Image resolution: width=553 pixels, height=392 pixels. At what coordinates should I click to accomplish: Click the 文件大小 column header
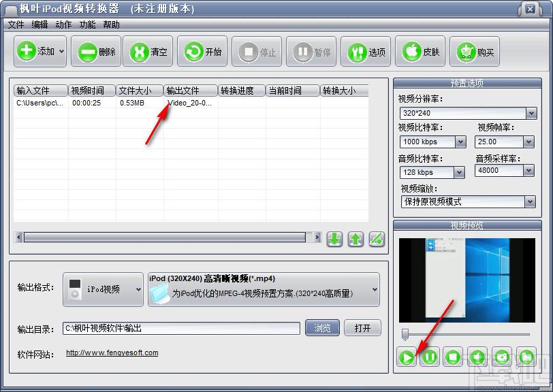[140, 91]
